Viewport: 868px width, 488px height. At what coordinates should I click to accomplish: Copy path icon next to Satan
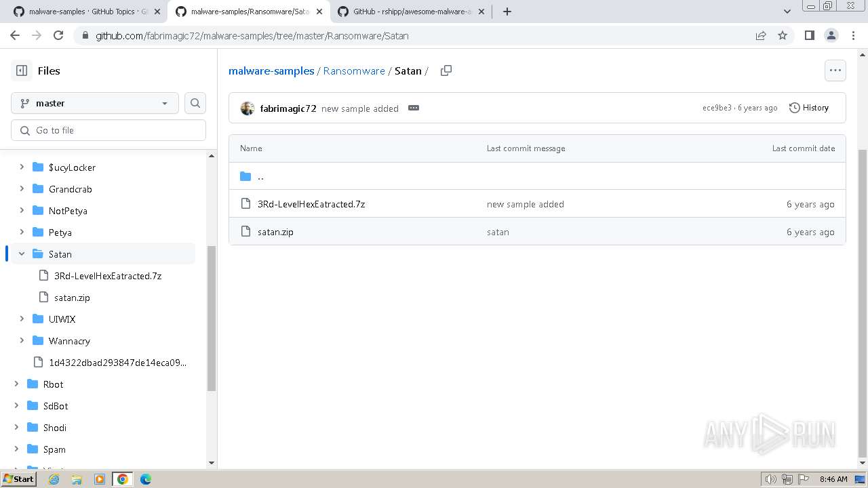[446, 70]
